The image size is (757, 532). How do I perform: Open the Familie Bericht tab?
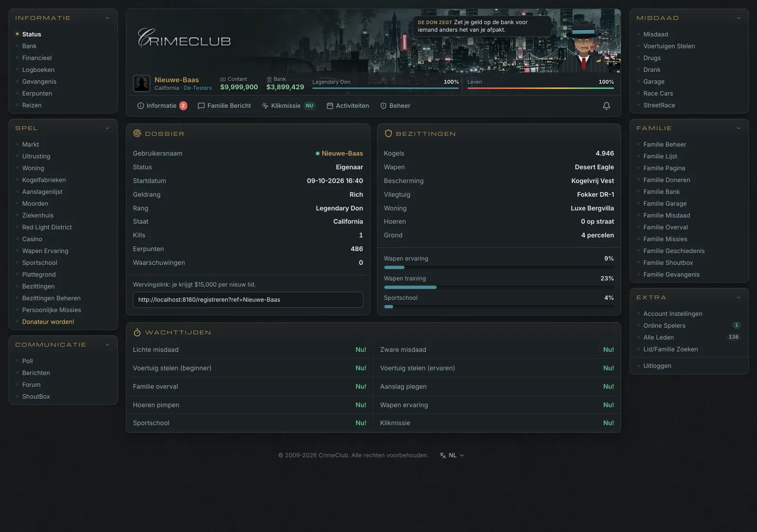click(224, 106)
